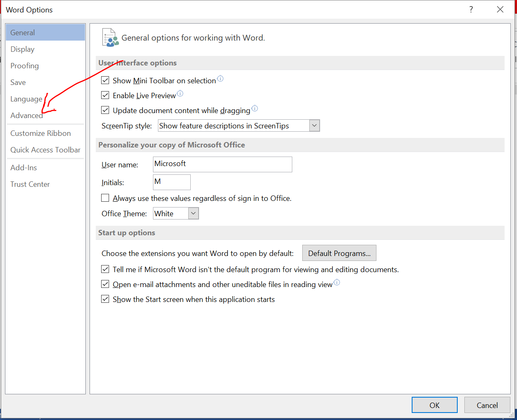Click the Initials input field
The width and height of the screenshot is (517, 420).
tap(172, 182)
